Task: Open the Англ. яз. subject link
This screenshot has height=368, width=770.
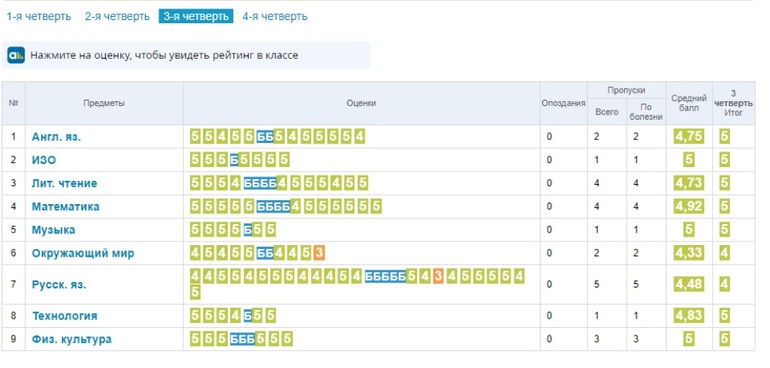Action: (x=56, y=137)
